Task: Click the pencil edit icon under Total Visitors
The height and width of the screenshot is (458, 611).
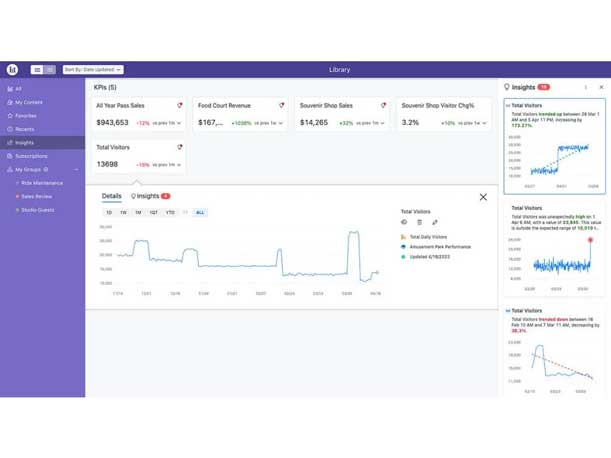Action: (435, 223)
